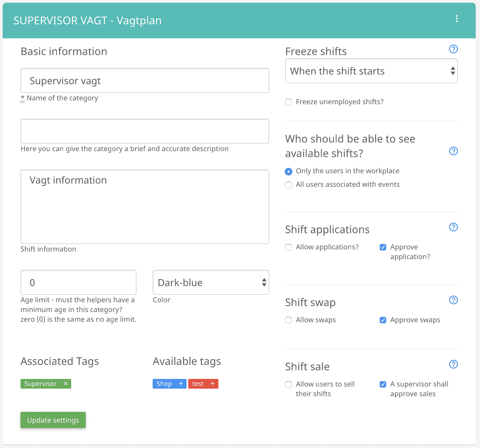Click the Update settings button
This screenshot has height=448, width=480.
pos(53,420)
